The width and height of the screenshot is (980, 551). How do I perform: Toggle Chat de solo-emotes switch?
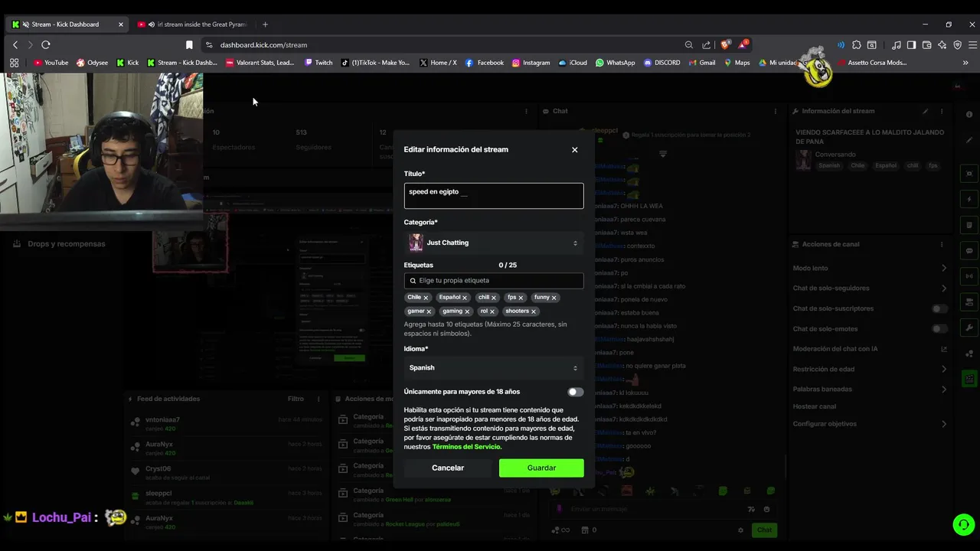point(939,329)
